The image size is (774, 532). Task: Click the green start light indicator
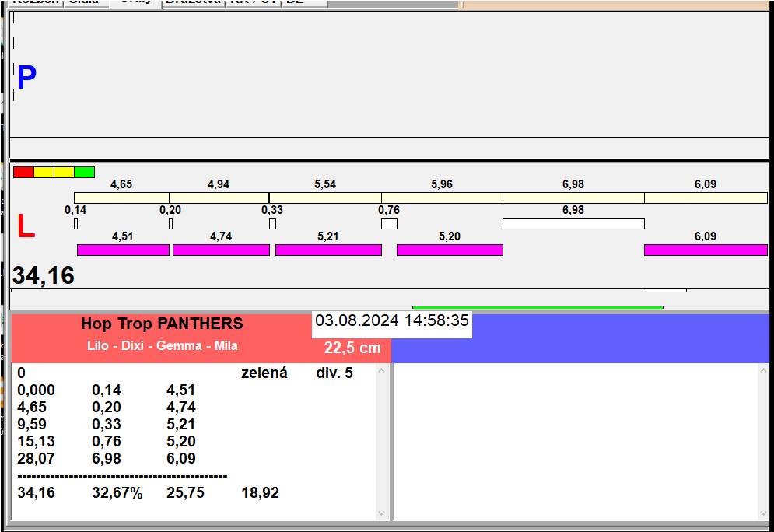click(84, 172)
